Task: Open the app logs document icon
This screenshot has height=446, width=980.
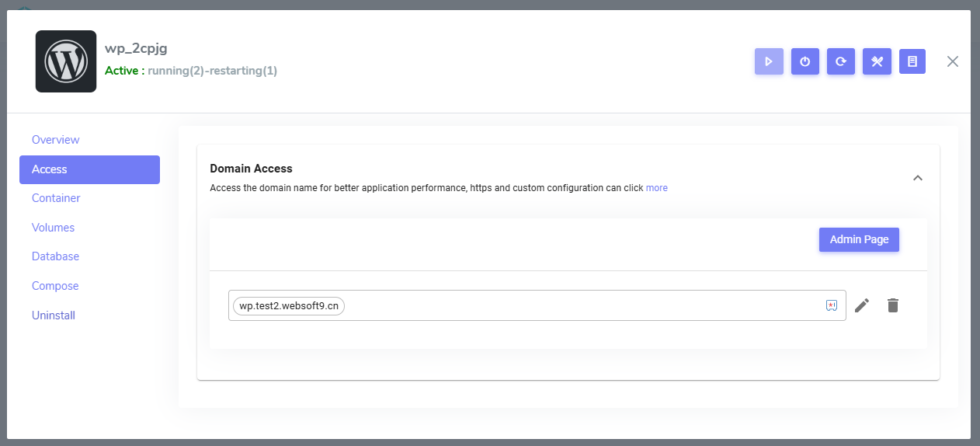Action: click(912, 61)
